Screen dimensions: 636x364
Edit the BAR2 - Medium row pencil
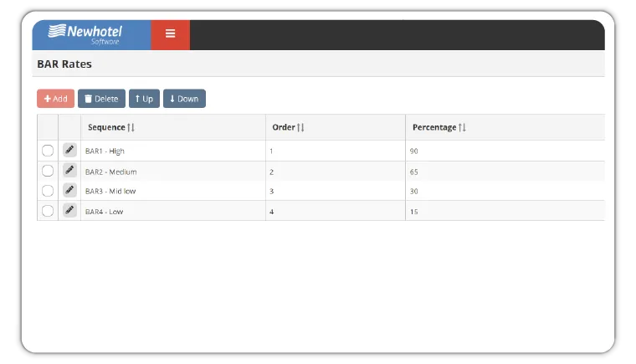(69, 170)
